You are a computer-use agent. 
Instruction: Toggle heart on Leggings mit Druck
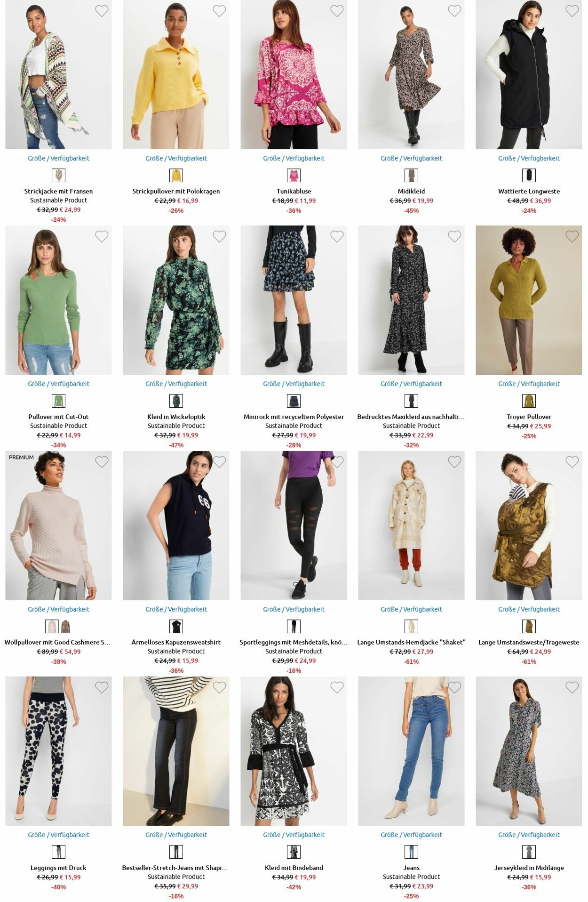[102, 687]
